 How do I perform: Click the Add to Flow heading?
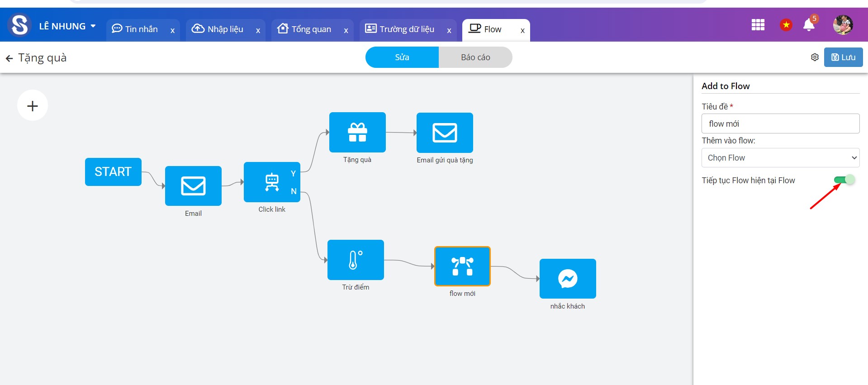726,86
